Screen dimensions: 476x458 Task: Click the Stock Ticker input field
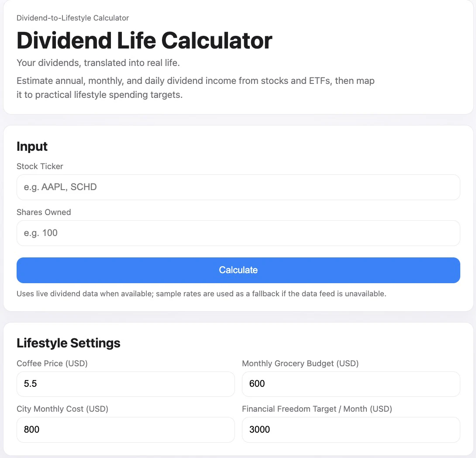tap(238, 187)
